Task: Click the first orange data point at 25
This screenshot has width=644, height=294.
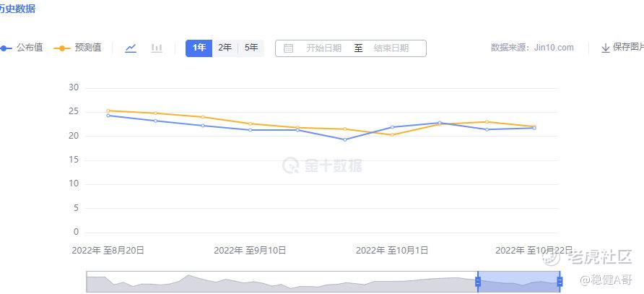Action: coord(108,111)
